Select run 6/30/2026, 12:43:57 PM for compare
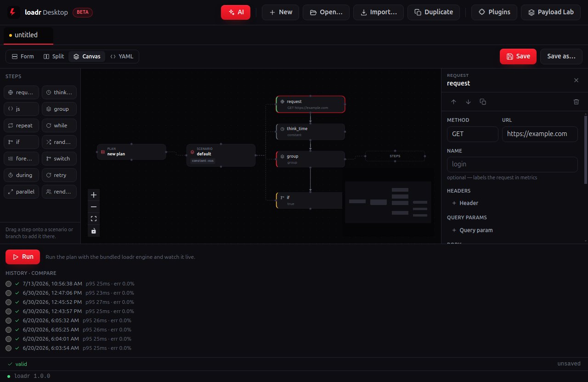This screenshot has width=588, height=382. [x=8, y=311]
